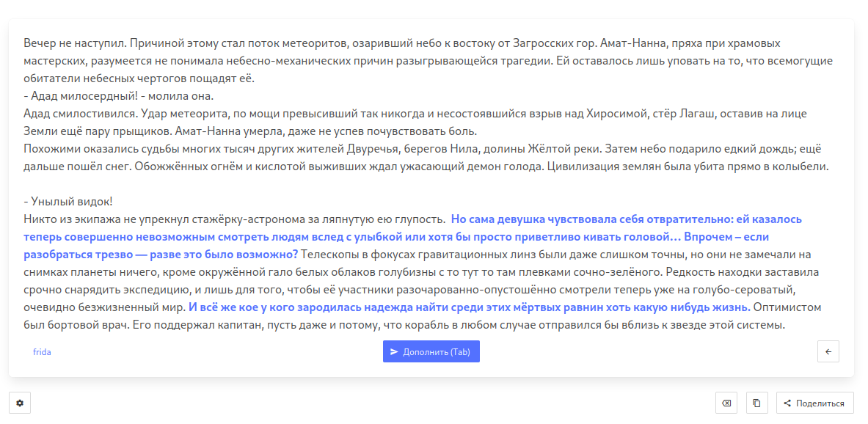Click blue highlighted text 'Но сама девушка чувствовала'
This screenshot has height=424, width=868.
528,219
